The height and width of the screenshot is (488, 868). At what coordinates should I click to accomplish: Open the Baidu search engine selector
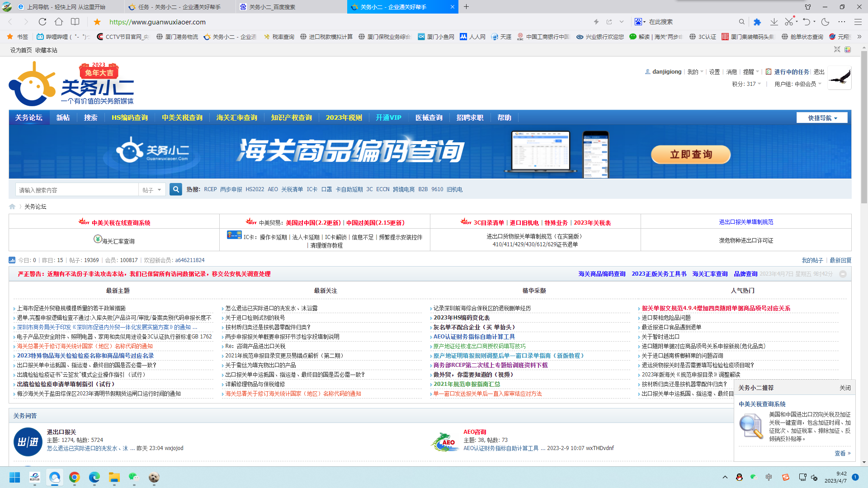tap(639, 22)
